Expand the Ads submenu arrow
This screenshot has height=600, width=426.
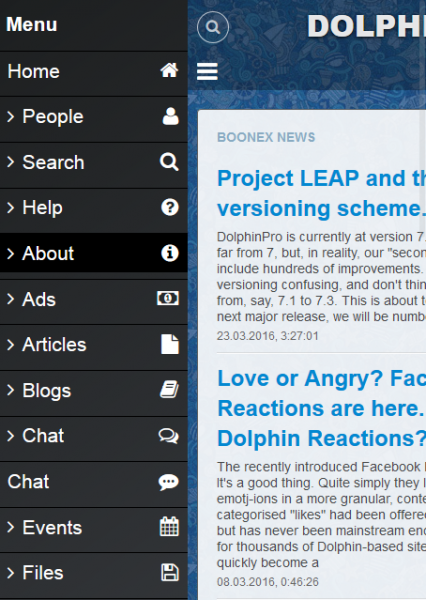click(x=10, y=299)
